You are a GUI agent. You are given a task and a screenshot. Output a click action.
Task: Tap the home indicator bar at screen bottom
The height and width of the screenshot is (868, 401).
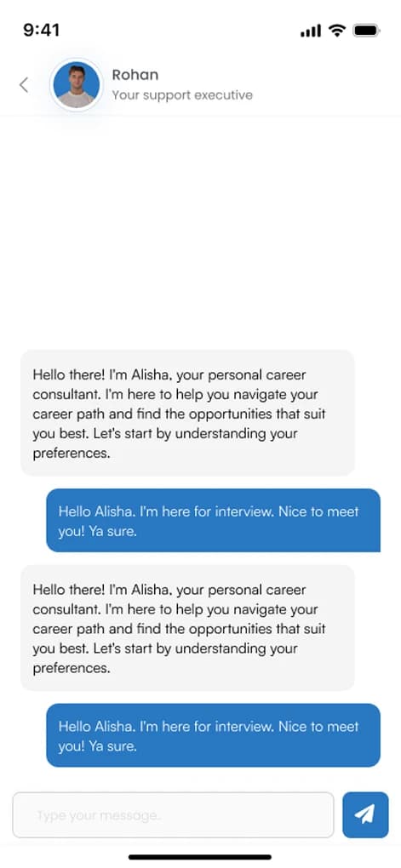200,857
